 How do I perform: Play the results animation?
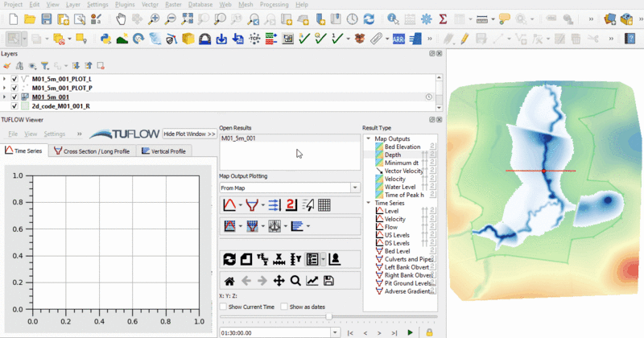click(411, 332)
